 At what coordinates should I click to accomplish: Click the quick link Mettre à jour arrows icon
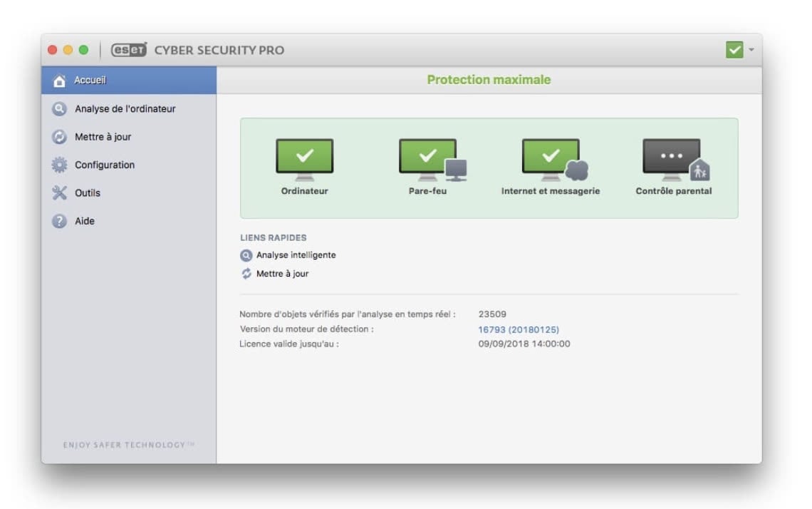[x=246, y=274]
